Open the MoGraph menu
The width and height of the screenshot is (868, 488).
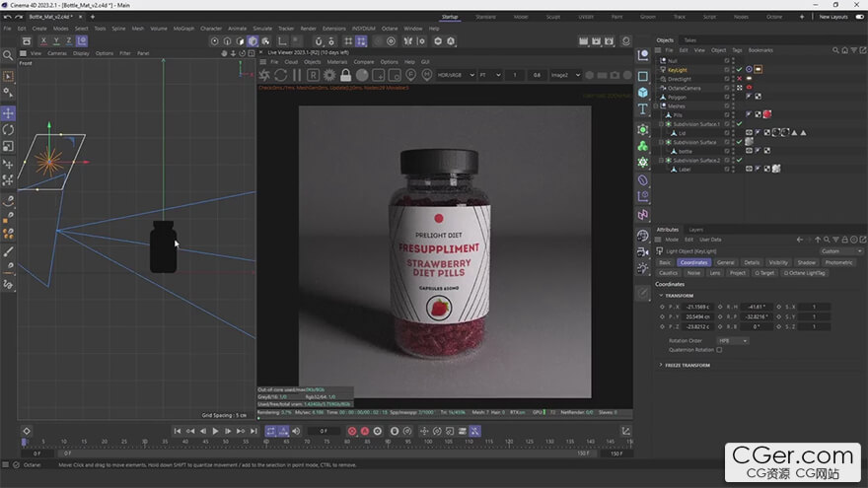pyautogui.click(x=183, y=29)
